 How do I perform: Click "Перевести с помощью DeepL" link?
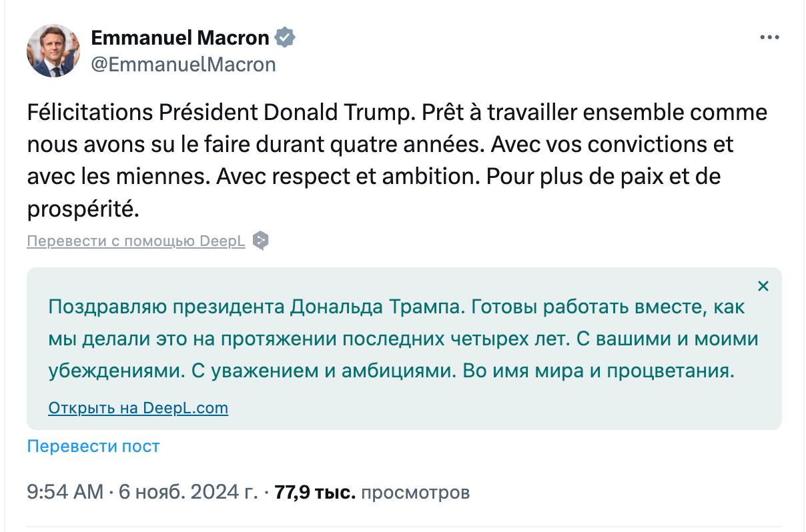[x=136, y=241]
